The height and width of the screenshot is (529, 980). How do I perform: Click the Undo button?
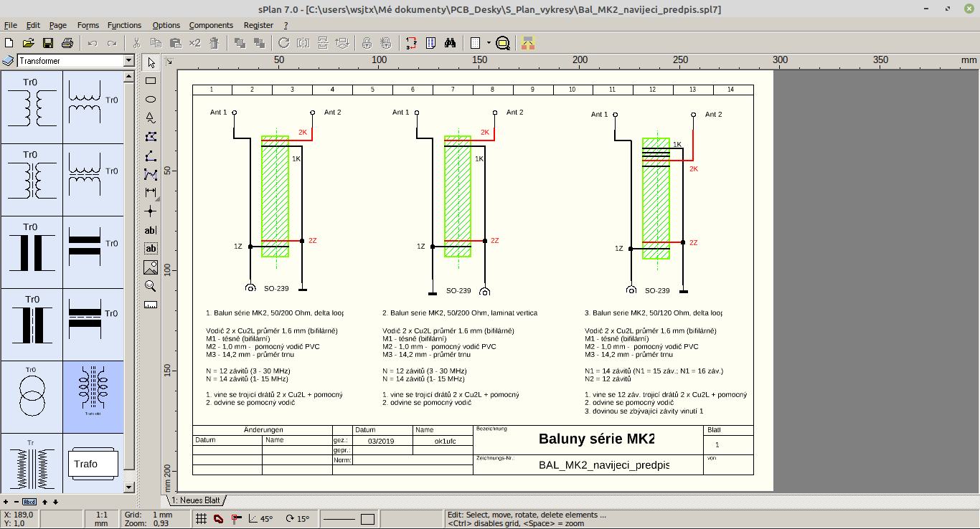(91, 42)
